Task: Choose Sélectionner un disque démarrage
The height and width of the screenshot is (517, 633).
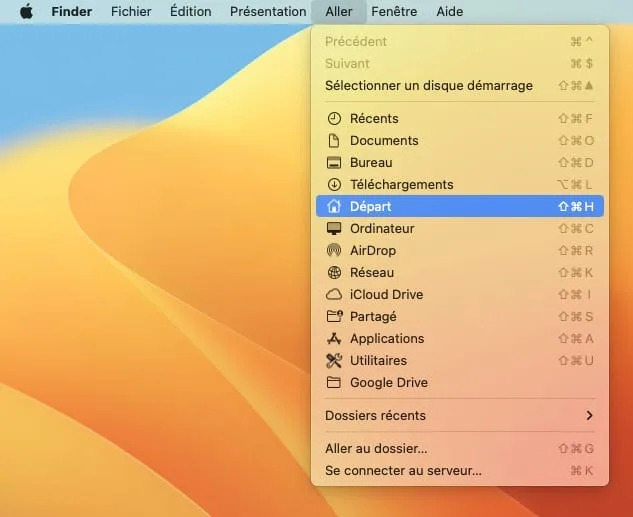Action: tap(460, 86)
